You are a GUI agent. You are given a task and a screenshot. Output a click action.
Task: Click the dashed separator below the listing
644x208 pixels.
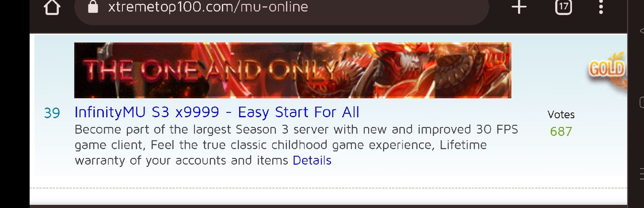[329, 188]
